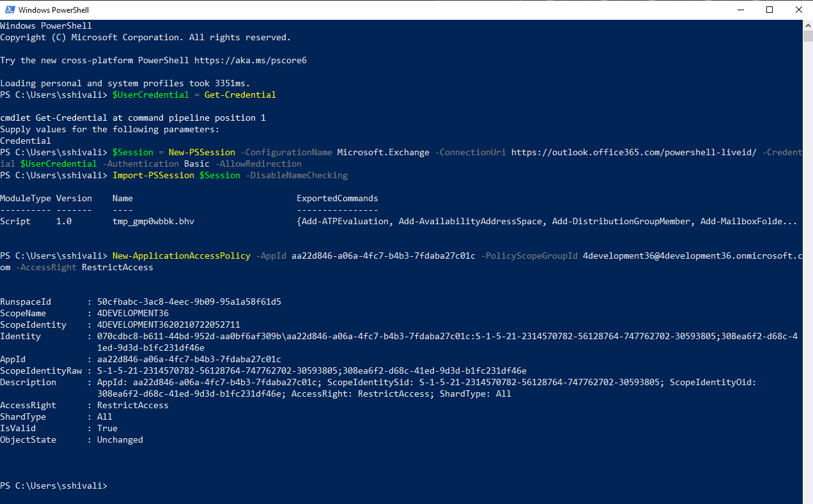813x504 pixels.
Task: Click the Import-PSSession command word
Action: (x=153, y=175)
